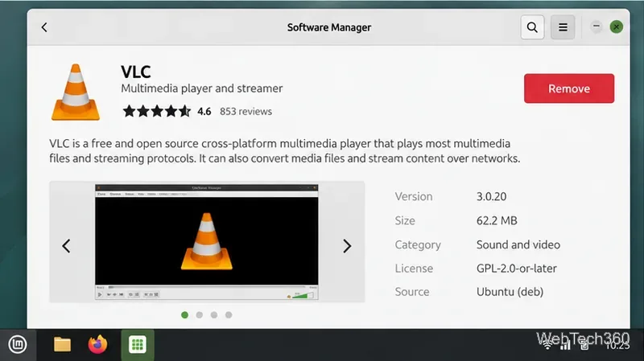Screen dimensions: 644x361
Task: Select the first green carousel dot
Action: coord(185,315)
